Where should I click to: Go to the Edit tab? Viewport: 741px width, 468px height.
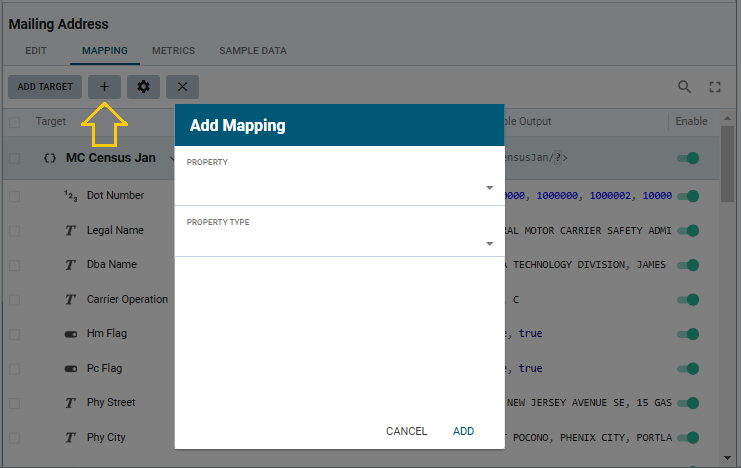(x=36, y=50)
